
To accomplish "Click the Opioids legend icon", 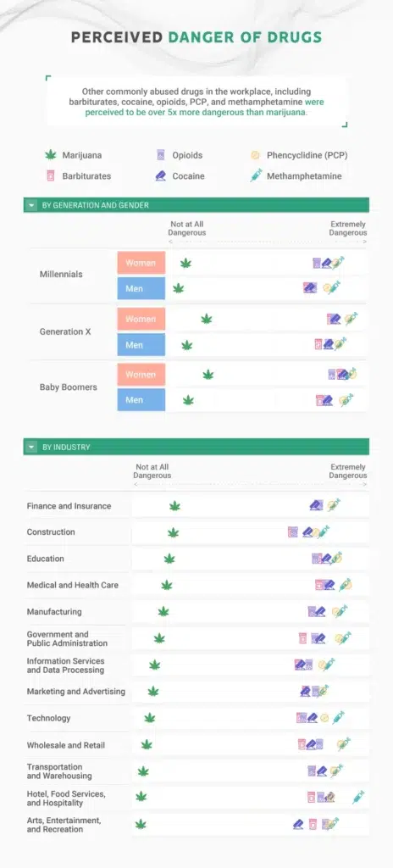I will click(161, 155).
